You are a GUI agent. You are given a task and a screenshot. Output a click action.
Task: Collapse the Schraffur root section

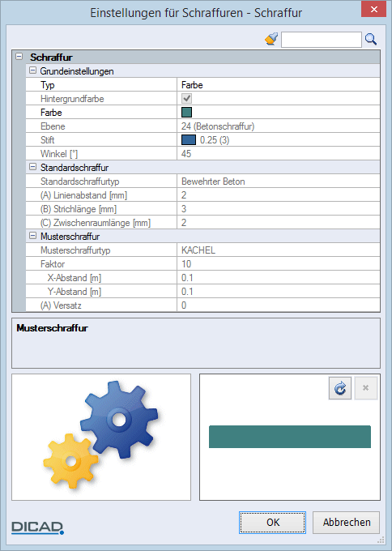19,57
